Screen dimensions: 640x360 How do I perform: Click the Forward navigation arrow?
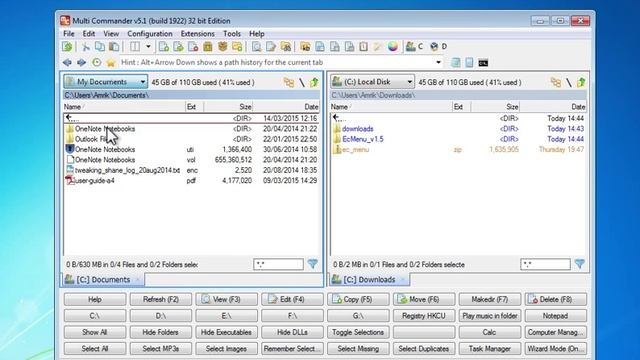[82, 62]
